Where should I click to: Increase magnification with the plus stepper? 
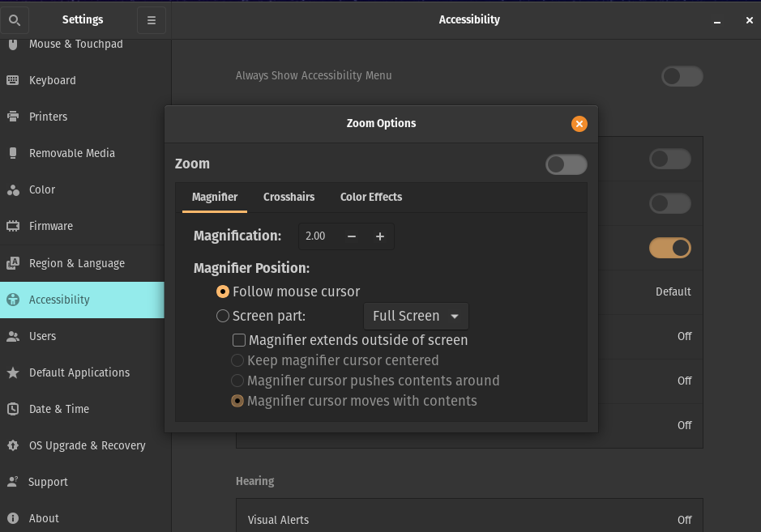pos(379,236)
